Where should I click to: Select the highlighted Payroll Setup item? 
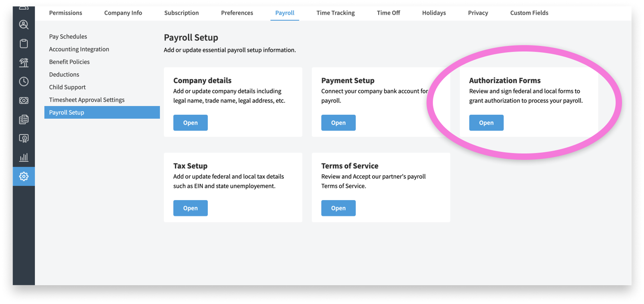(x=102, y=112)
